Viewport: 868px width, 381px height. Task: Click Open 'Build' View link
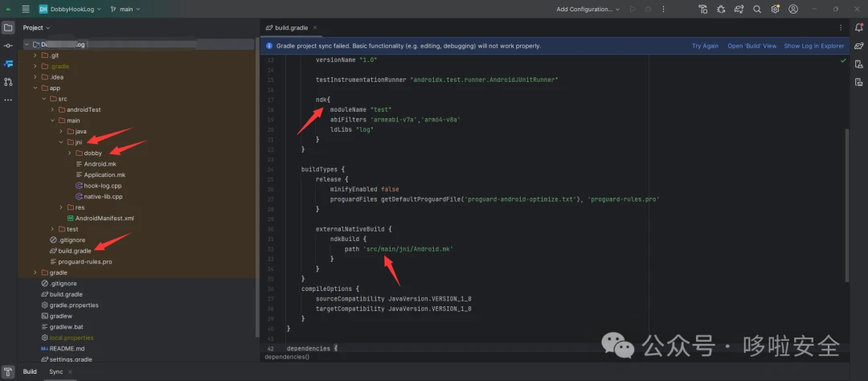(751, 46)
